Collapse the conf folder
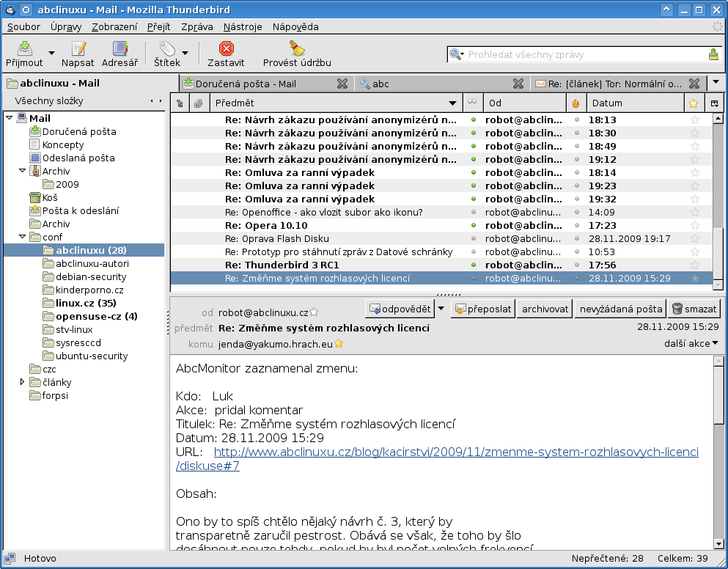 [22, 237]
